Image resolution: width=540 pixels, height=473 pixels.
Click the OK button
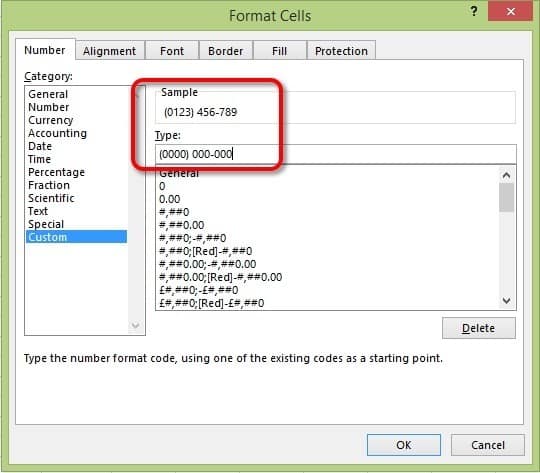tap(404, 445)
